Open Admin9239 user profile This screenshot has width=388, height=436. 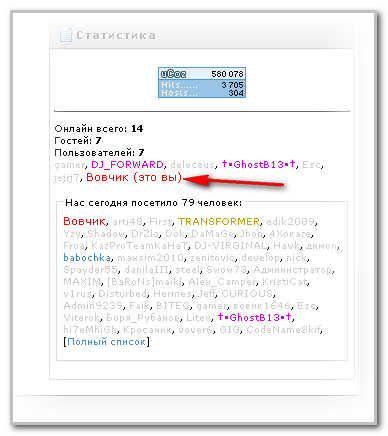(x=93, y=306)
